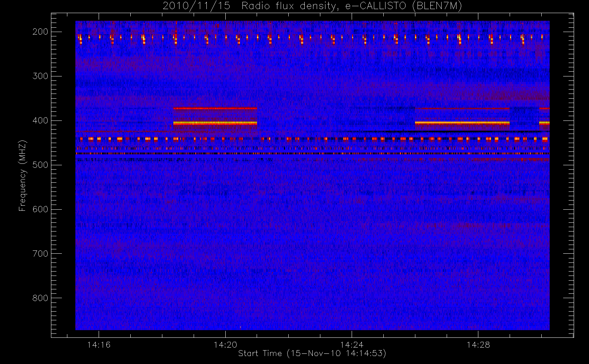589x364 pixels.
Task: Click the 200 frequency tick label
Action: (x=40, y=32)
